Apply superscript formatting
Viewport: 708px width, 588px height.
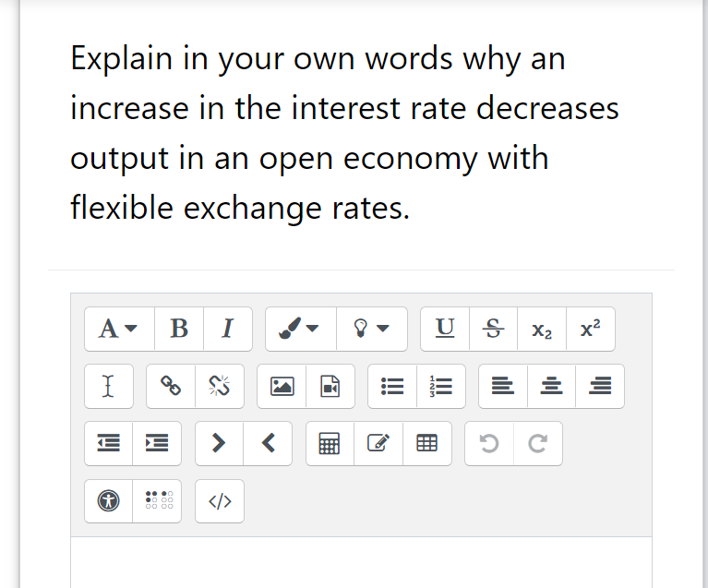pyautogui.click(x=590, y=329)
